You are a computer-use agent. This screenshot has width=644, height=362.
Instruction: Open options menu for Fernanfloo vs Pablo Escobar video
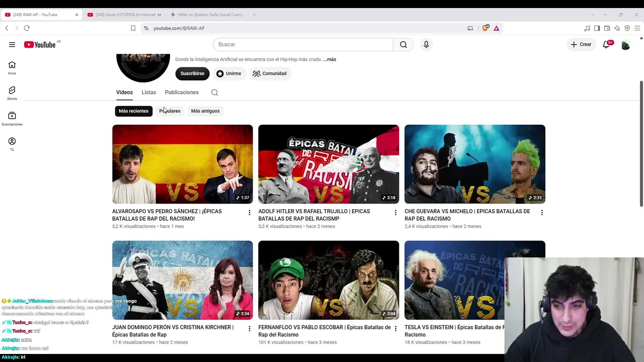[x=395, y=329]
